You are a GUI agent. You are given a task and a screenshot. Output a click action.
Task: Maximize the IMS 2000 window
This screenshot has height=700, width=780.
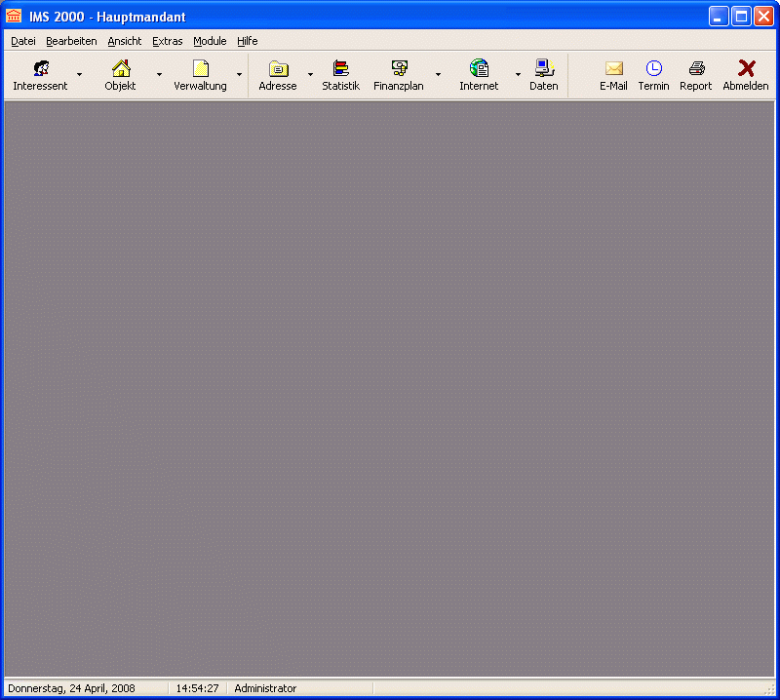tap(741, 17)
